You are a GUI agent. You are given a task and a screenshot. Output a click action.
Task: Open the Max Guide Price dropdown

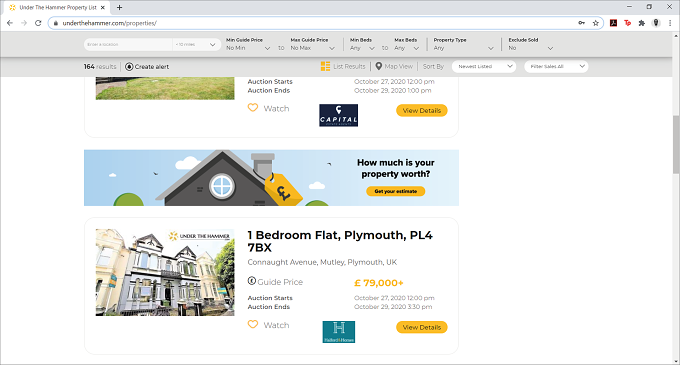[312, 48]
